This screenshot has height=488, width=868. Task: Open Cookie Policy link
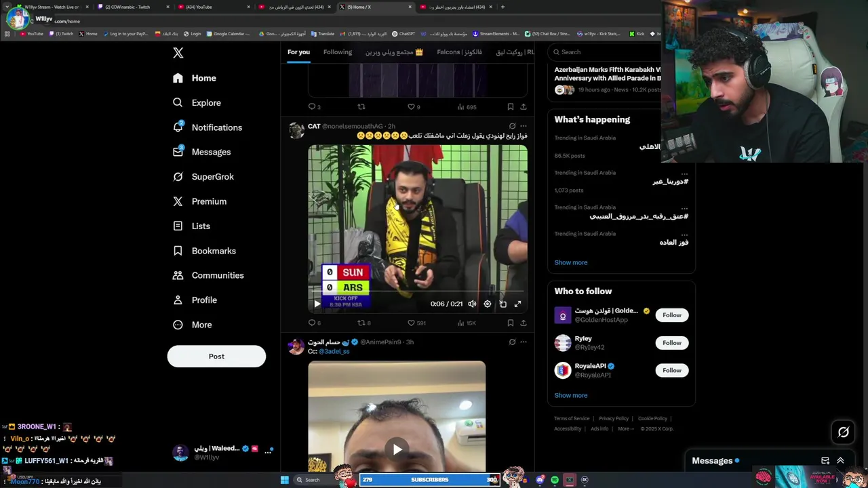(x=652, y=419)
